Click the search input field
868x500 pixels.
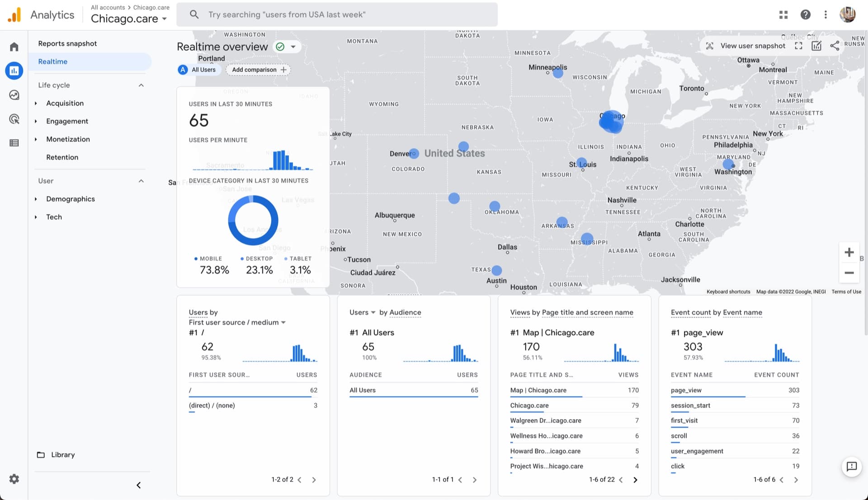(x=337, y=14)
